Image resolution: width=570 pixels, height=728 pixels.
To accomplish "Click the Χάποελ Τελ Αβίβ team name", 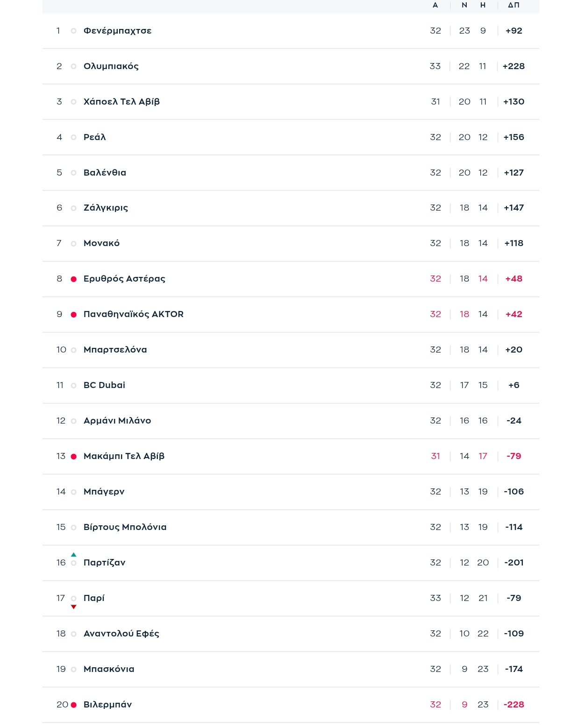I will pos(121,102).
